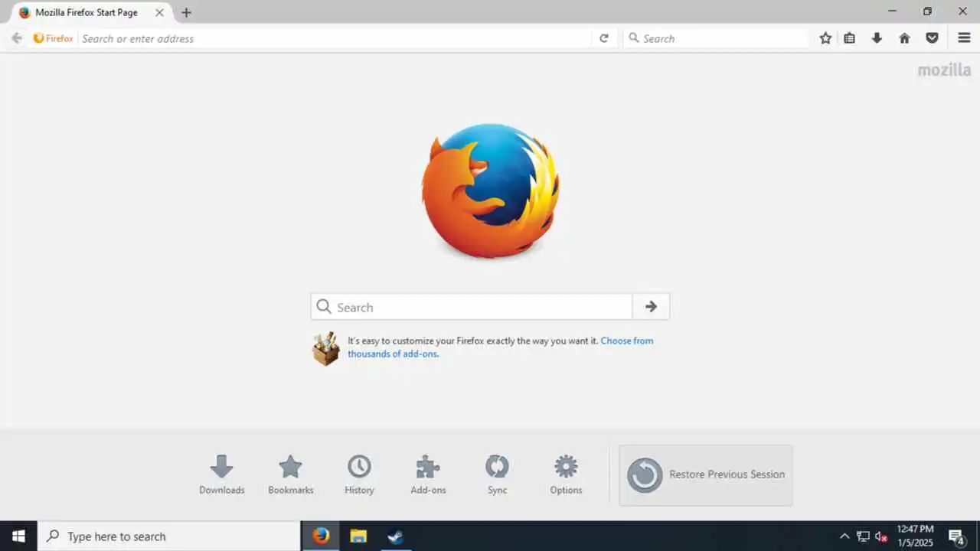Open Options from the start page launcher

pyautogui.click(x=566, y=474)
